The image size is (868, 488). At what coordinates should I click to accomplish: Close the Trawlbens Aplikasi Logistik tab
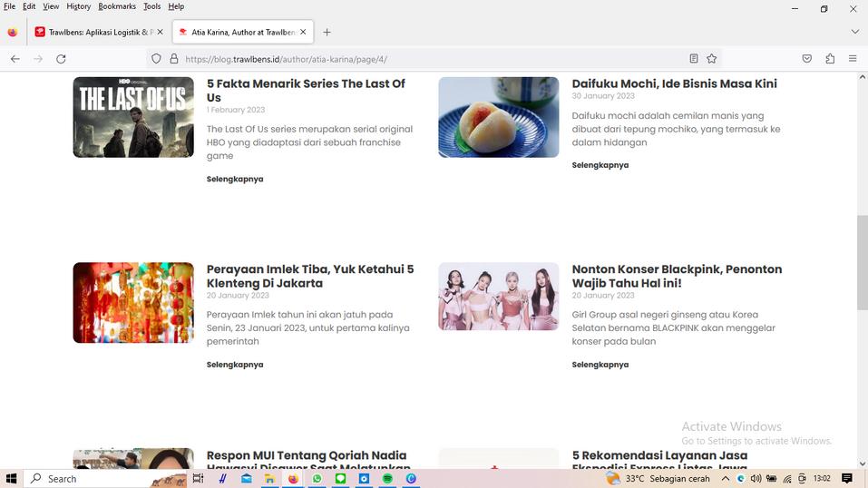pos(160,32)
